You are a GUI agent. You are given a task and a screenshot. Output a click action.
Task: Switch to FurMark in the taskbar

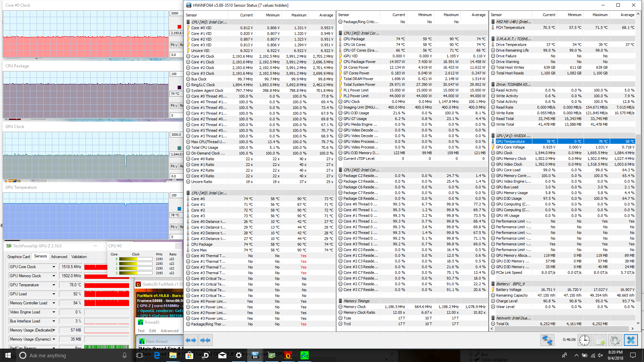[x=288, y=355]
